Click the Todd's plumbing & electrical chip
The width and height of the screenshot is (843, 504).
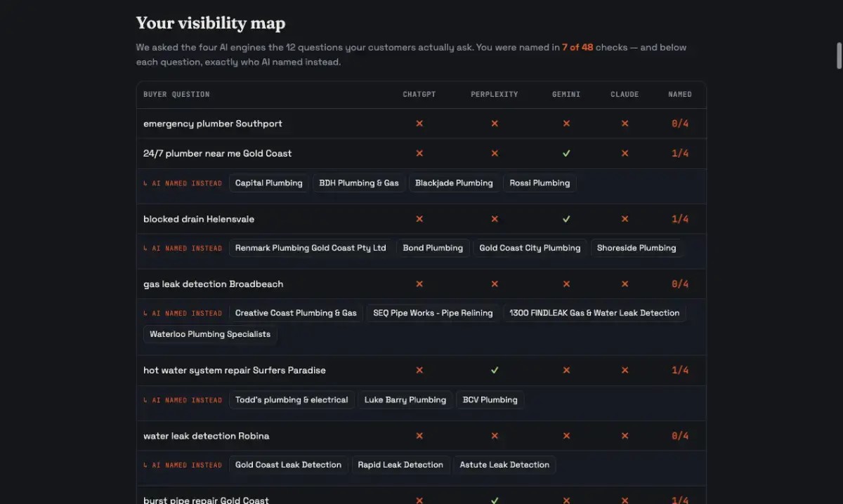click(292, 400)
